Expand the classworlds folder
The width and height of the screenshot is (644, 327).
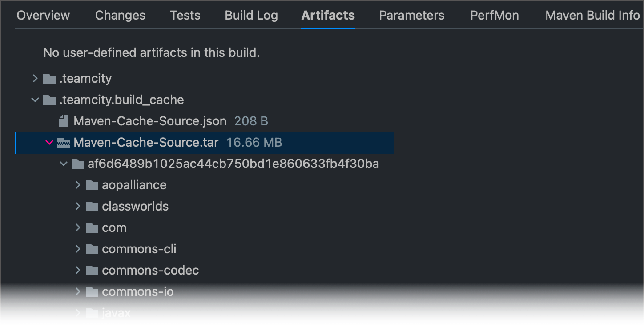click(77, 206)
